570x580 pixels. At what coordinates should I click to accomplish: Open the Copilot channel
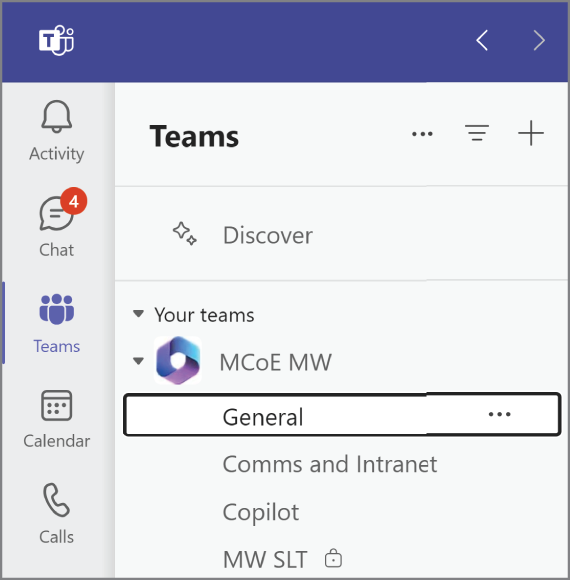261,512
